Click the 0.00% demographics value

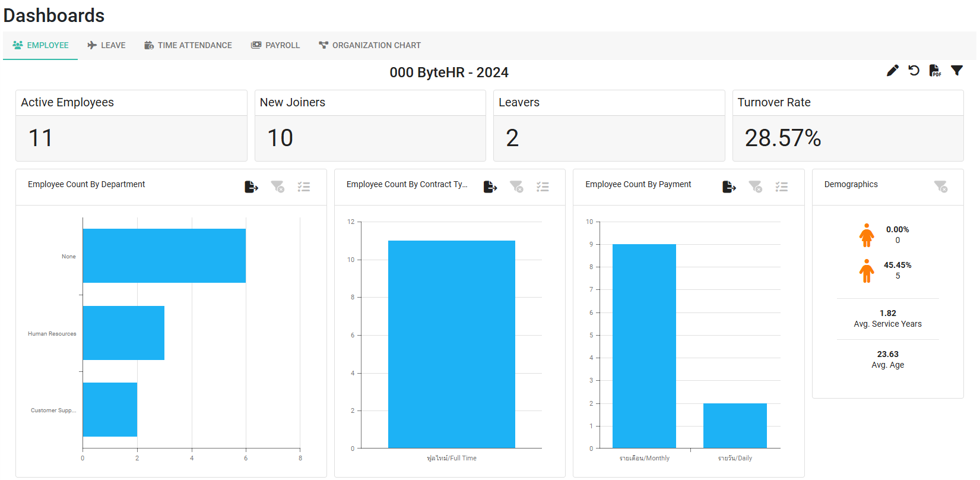(x=897, y=229)
